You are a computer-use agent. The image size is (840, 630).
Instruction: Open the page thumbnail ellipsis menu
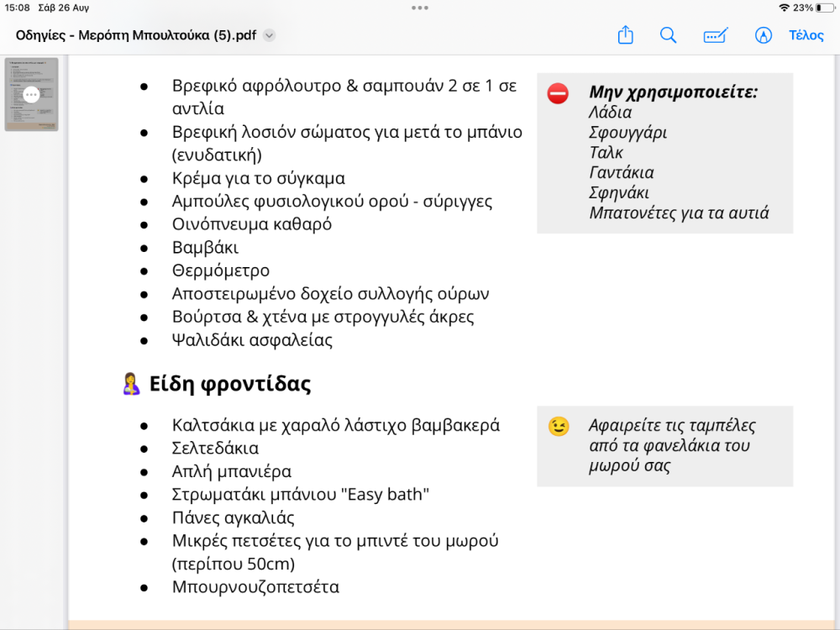point(31,94)
